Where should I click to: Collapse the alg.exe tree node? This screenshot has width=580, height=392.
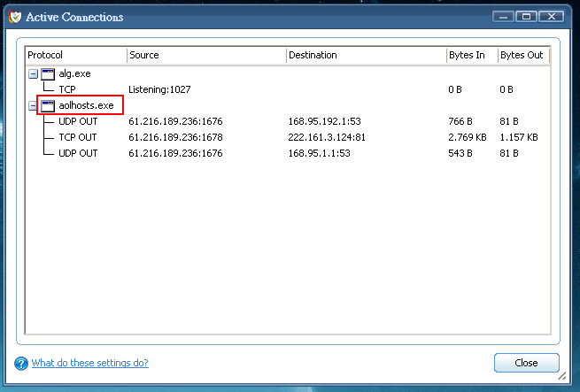click(33, 74)
